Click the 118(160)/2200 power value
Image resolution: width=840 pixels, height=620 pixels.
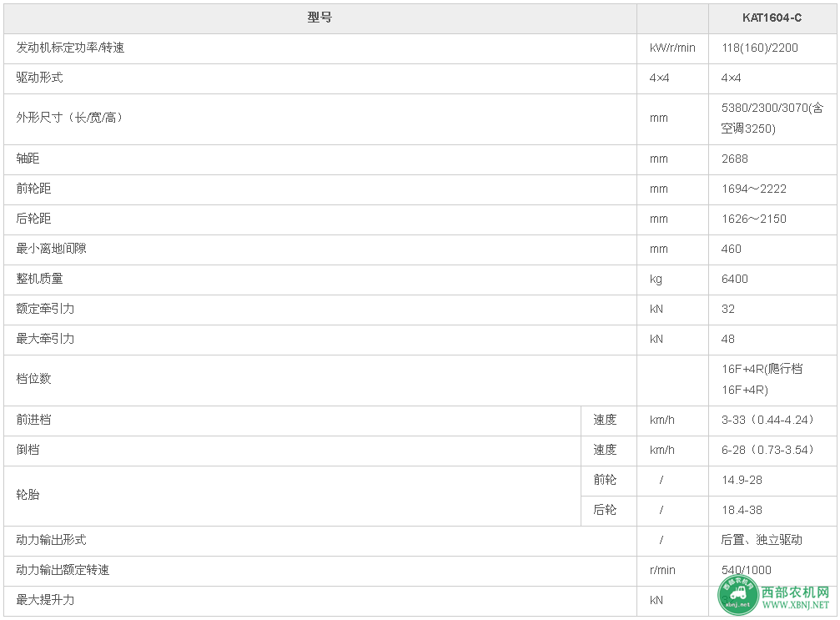pos(760,48)
